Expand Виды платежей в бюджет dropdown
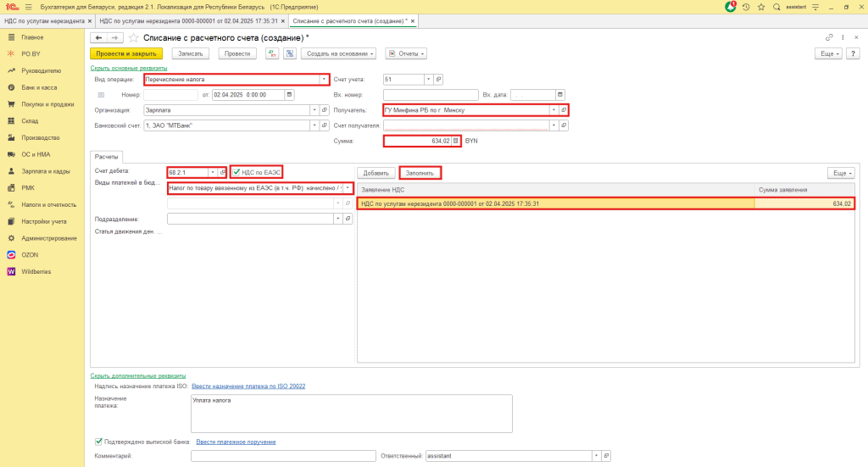This screenshot has width=868, height=467. pos(348,188)
